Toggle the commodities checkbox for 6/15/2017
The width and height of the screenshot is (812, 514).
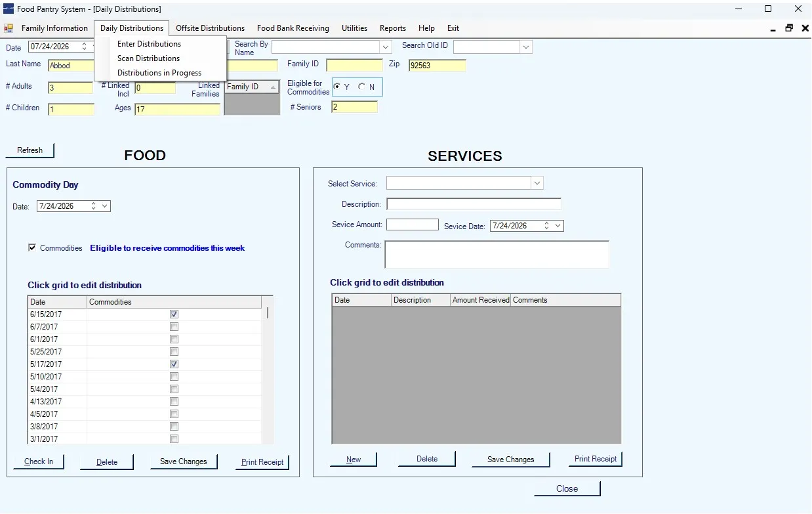174,314
